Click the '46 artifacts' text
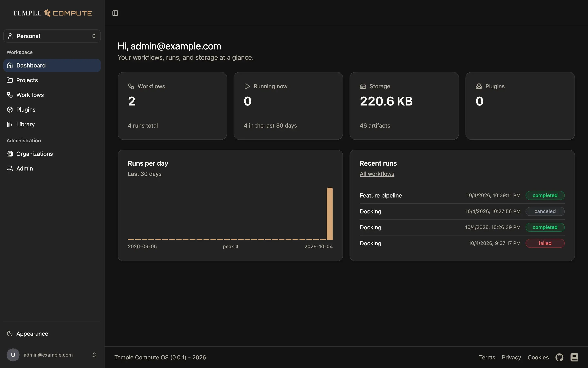588x368 pixels. point(375,126)
